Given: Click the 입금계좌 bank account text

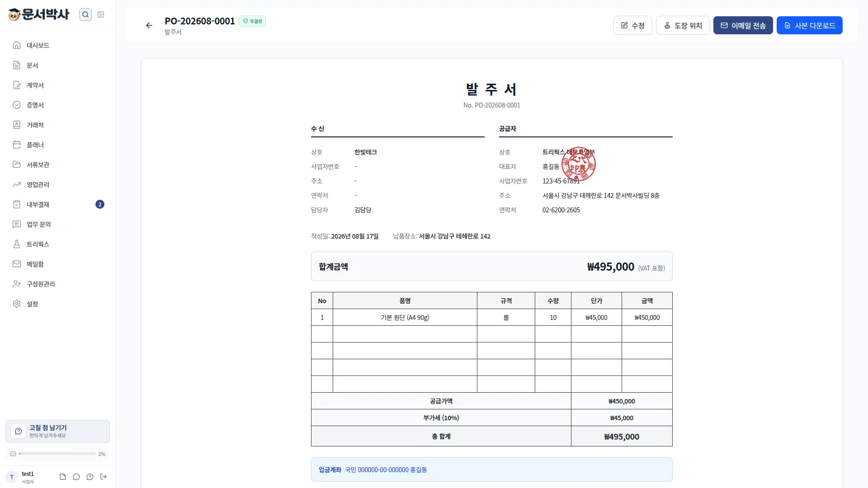Looking at the screenshot, I should (386, 470).
